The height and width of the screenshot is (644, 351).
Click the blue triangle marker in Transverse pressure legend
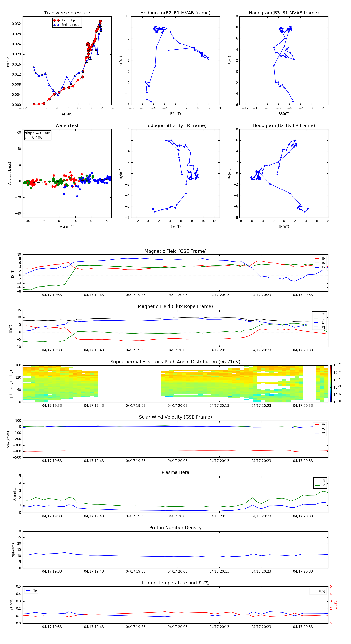pyautogui.click(x=57, y=25)
